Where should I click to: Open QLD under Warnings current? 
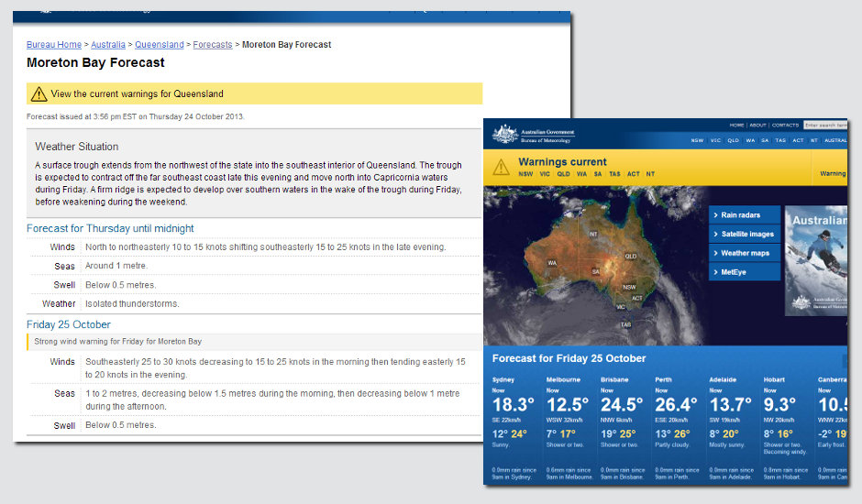click(x=563, y=174)
